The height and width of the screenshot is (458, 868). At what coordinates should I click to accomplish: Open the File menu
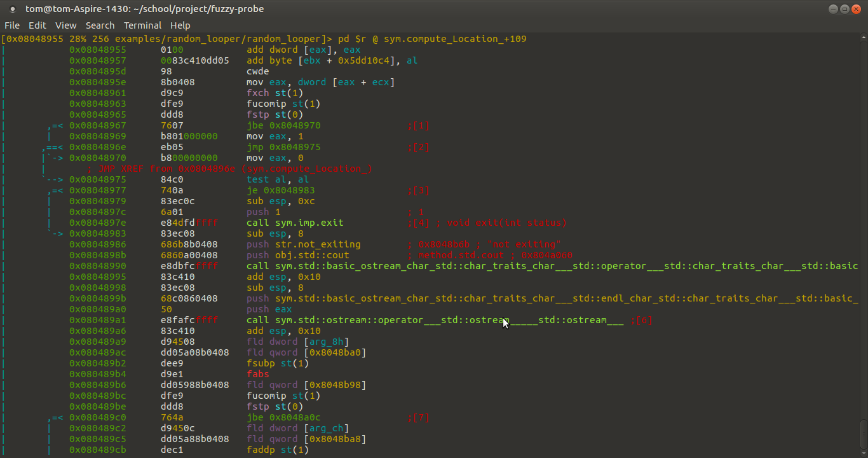[x=12, y=25]
